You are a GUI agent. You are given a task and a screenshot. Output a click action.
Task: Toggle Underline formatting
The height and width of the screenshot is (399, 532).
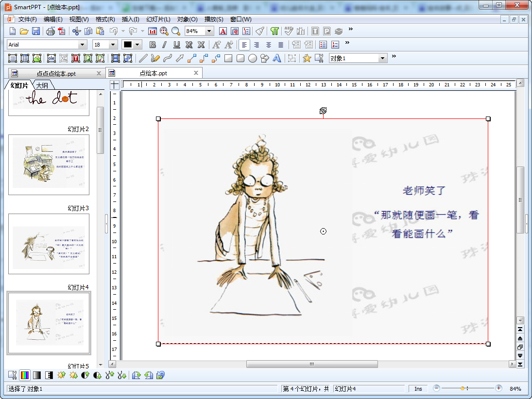(x=177, y=45)
